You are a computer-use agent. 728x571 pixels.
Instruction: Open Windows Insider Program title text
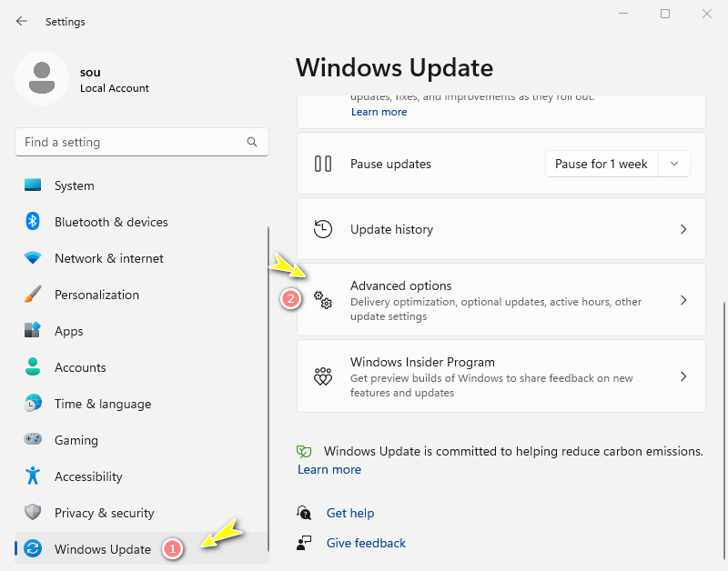tap(422, 362)
